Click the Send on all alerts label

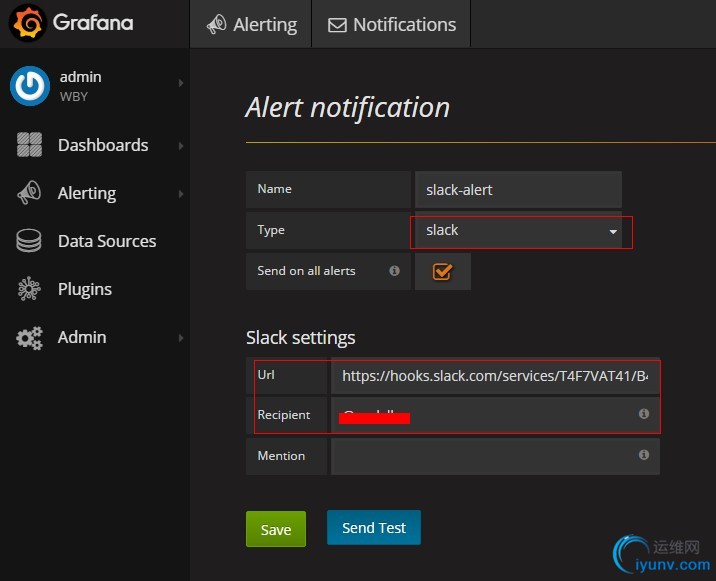[306, 271]
